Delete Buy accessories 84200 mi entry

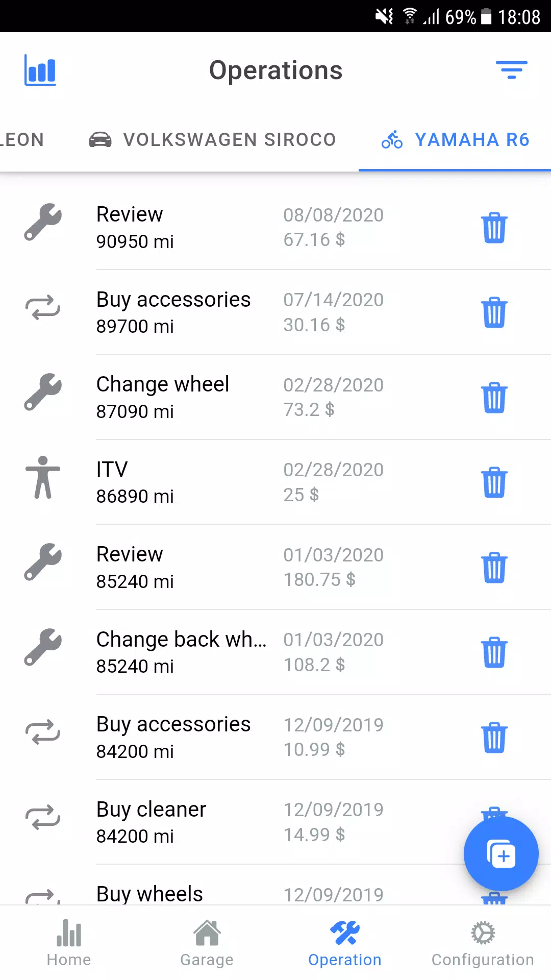click(x=494, y=738)
